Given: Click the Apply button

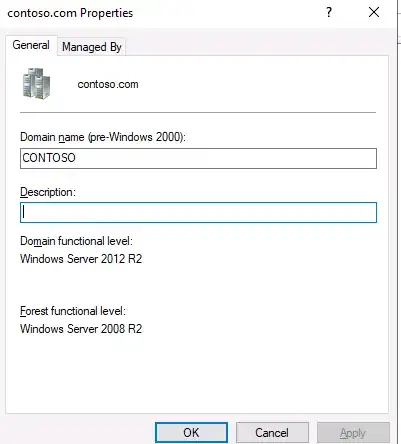Looking at the screenshot, I should click(353, 433).
